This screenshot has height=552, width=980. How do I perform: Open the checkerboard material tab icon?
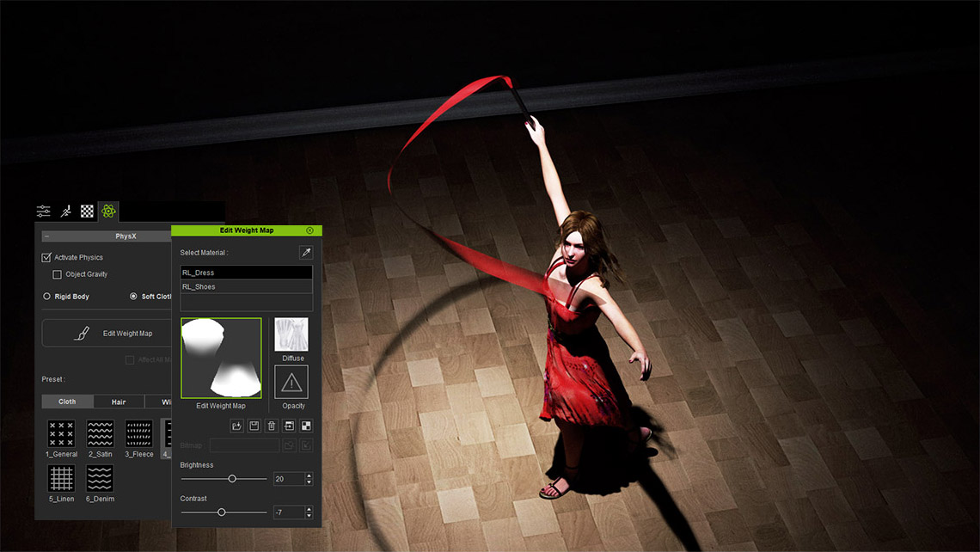point(87,212)
